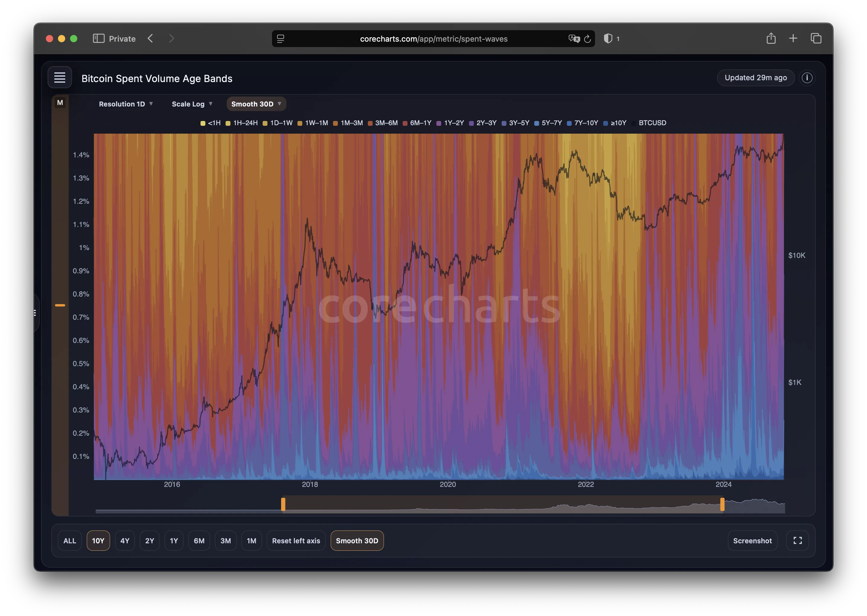This screenshot has width=867, height=616.
Task: Select the 4Y time range
Action: pos(125,541)
